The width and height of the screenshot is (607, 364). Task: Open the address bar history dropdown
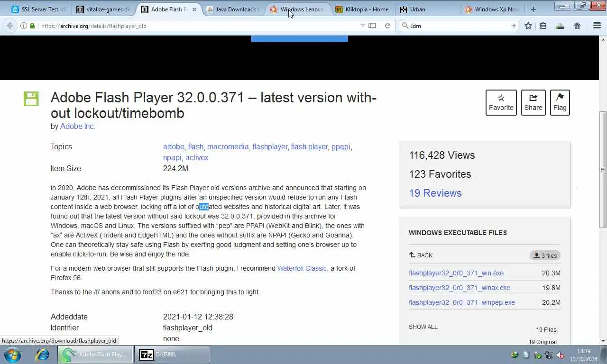(x=363, y=26)
